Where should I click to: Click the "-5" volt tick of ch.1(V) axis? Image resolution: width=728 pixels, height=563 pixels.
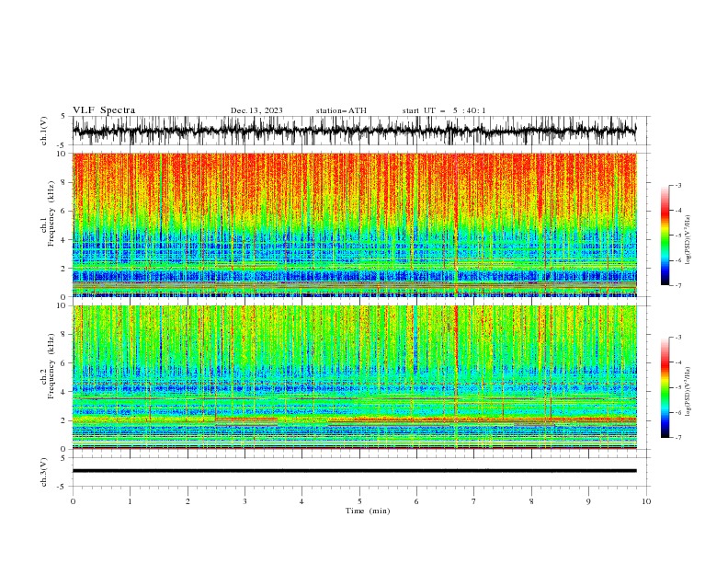(62, 145)
